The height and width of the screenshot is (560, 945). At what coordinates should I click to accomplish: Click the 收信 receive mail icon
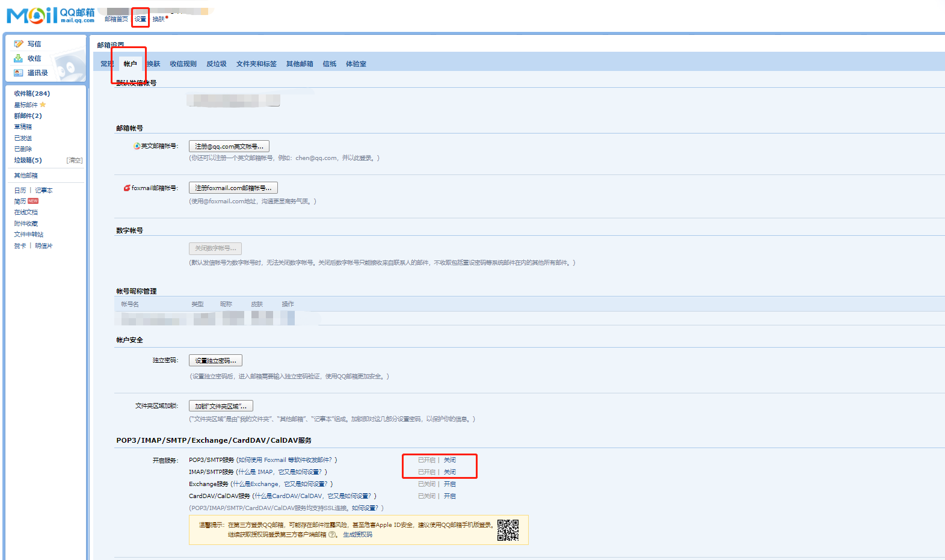(x=19, y=58)
